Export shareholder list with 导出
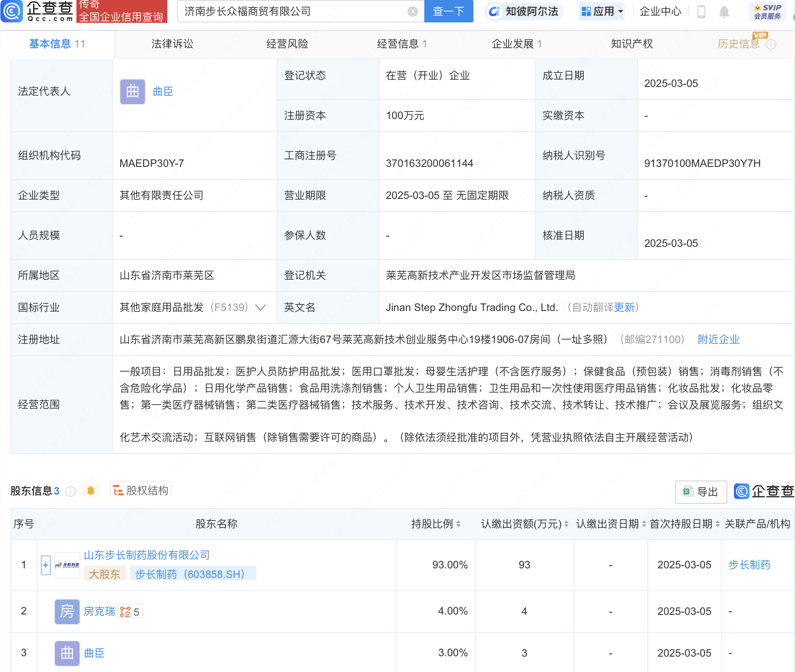 701,492
